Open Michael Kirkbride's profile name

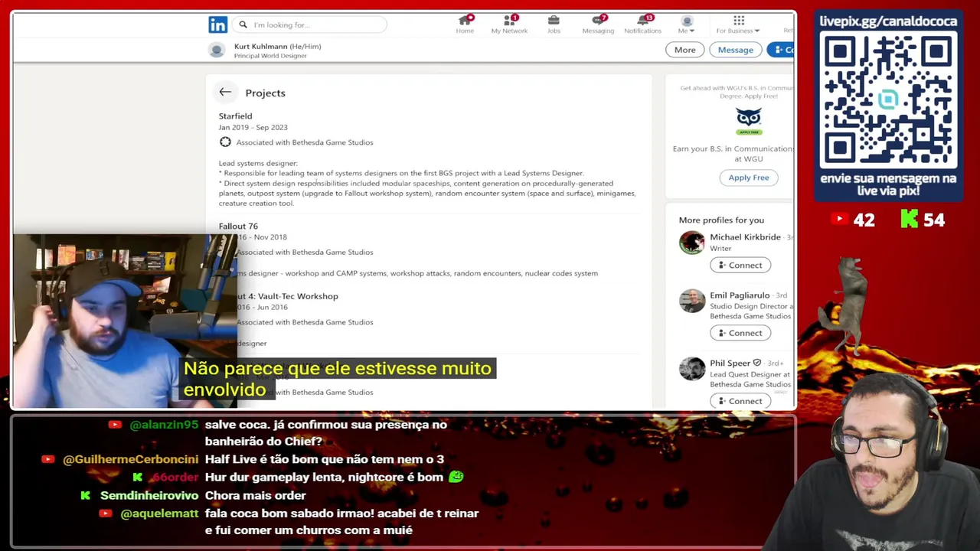[745, 237]
